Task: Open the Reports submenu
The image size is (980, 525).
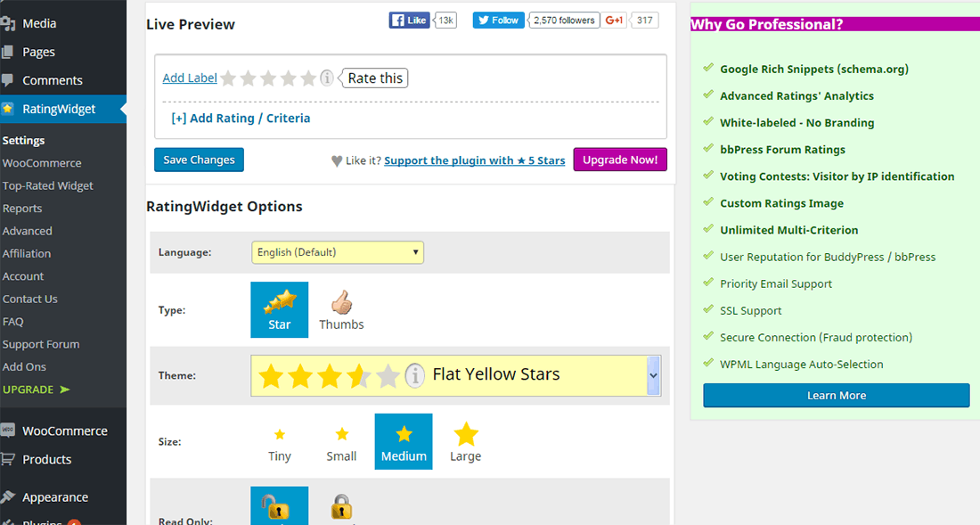Action: tap(22, 208)
